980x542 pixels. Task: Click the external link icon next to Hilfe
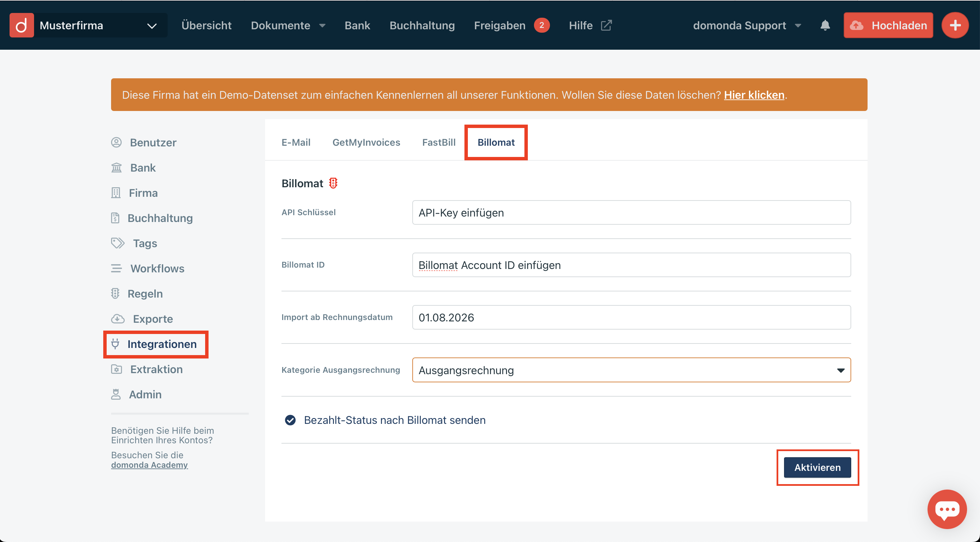[x=606, y=25]
